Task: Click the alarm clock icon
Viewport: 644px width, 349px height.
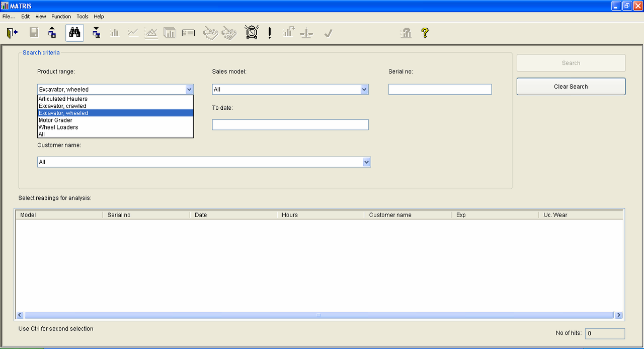Action: point(252,32)
